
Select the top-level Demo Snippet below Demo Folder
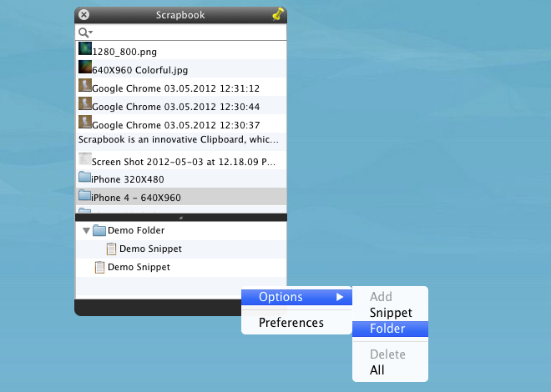tap(139, 268)
